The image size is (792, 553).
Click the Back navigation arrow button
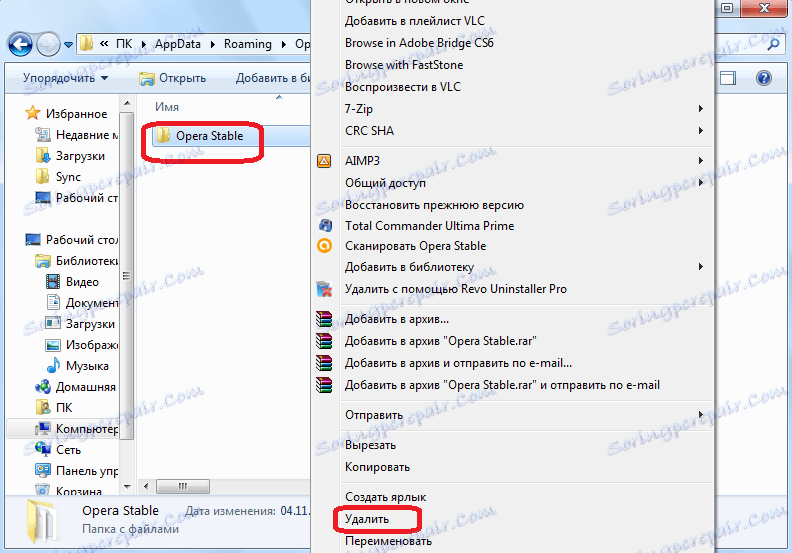pos(20,44)
